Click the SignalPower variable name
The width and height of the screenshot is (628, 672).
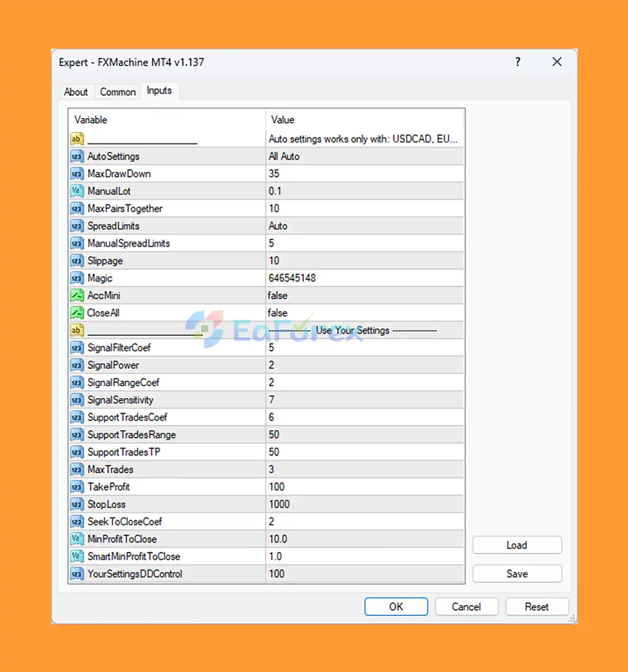pyautogui.click(x=113, y=365)
